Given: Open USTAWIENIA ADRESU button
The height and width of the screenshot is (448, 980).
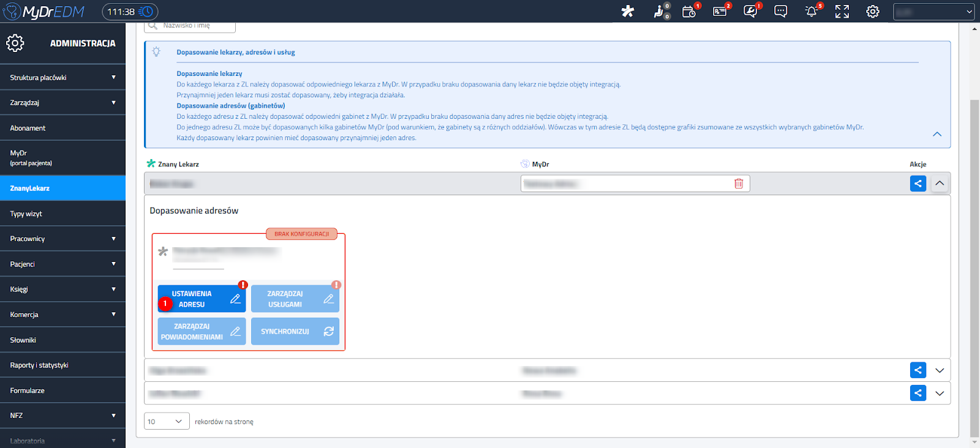Looking at the screenshot, I should tap(202, 299).
